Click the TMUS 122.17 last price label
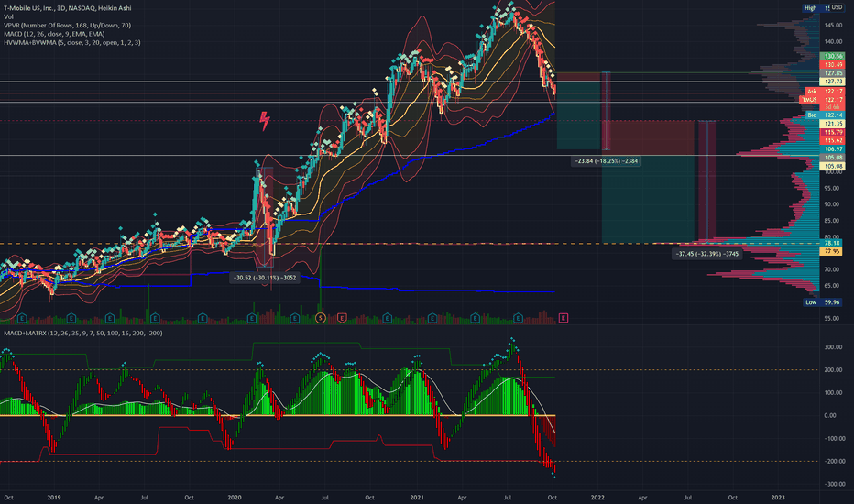Image resolution: width=854 pixels, height=504 pixels. pyautogui.click(x=822, y=100)
